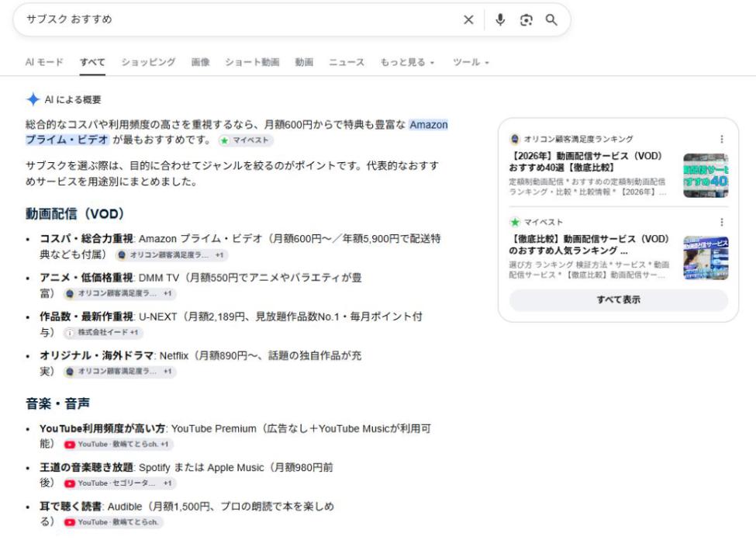Click マイベスト source chip in summary
The image size is (756, 540).
pyautogui.click(x=246, y=140)
